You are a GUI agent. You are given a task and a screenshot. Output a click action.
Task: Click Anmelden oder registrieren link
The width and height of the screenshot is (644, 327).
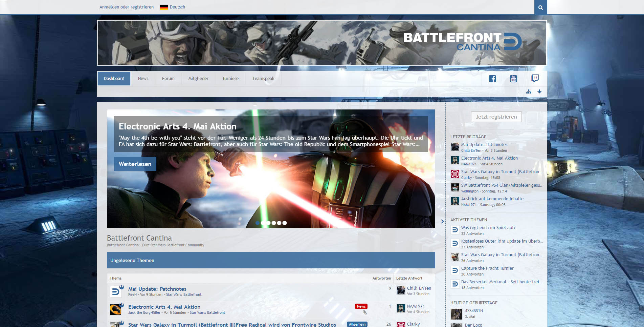coord(127,7)
